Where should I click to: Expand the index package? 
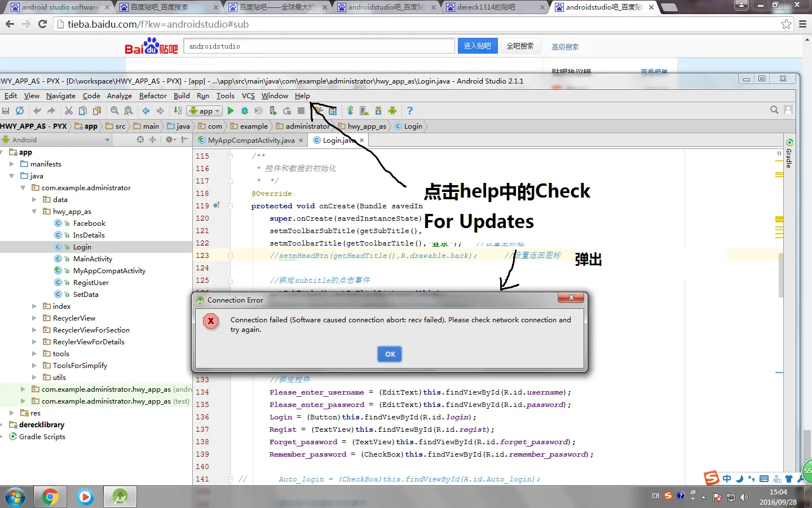pyautogui.click(x=34, y=306)
